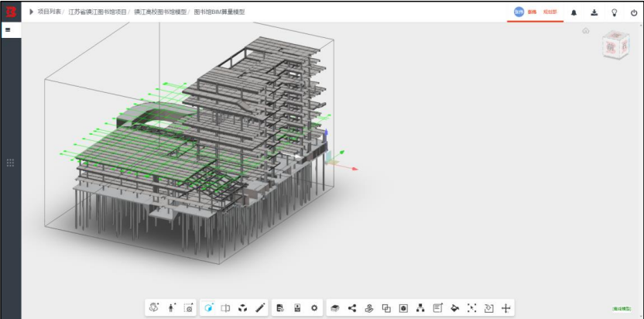Toggle the highlighted blue cube section box tool
The image size is (644, 319).
209,307
